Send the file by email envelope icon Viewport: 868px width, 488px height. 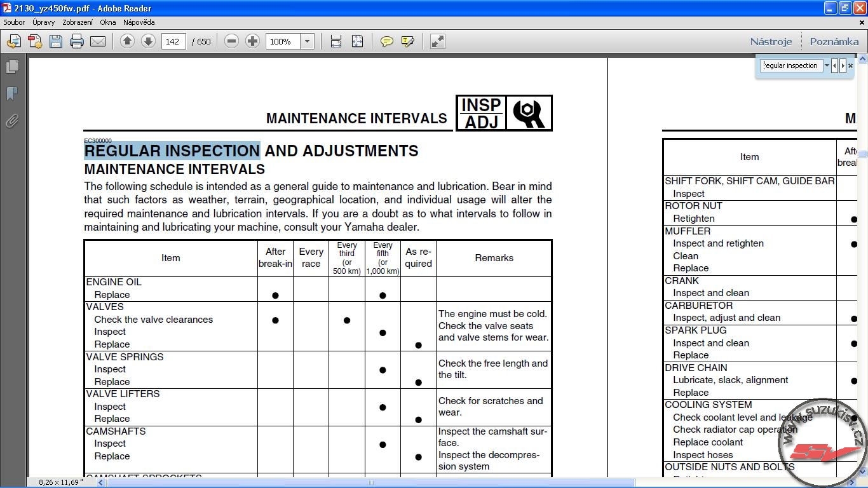(x=98, y=41)
